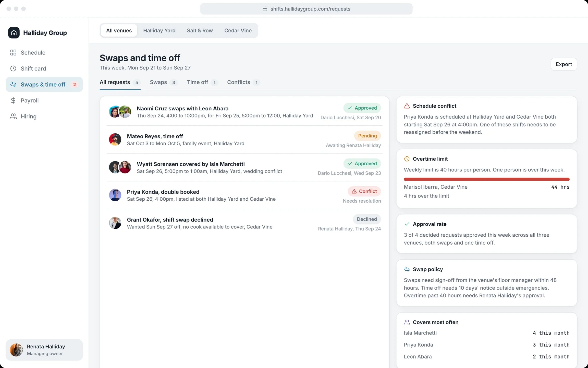Open the All requests tab
Image resolution: width=588 pixels, height=368 pixels.
(120, 82)
